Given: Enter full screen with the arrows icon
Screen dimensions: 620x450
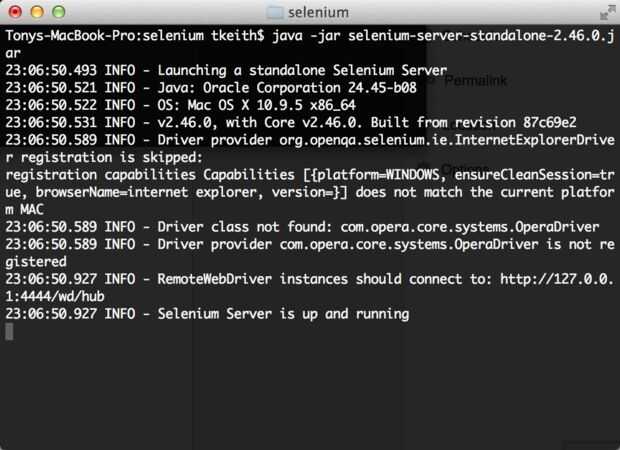Looking at the screenshot, I should coord(606,12).
